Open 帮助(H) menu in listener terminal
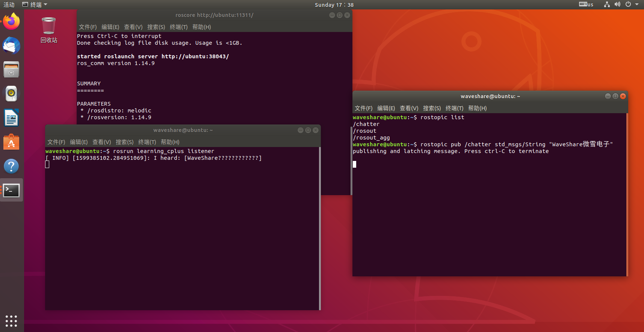This screenshot has height=332, width=644. pyautogui.click(x=170, y=142)
